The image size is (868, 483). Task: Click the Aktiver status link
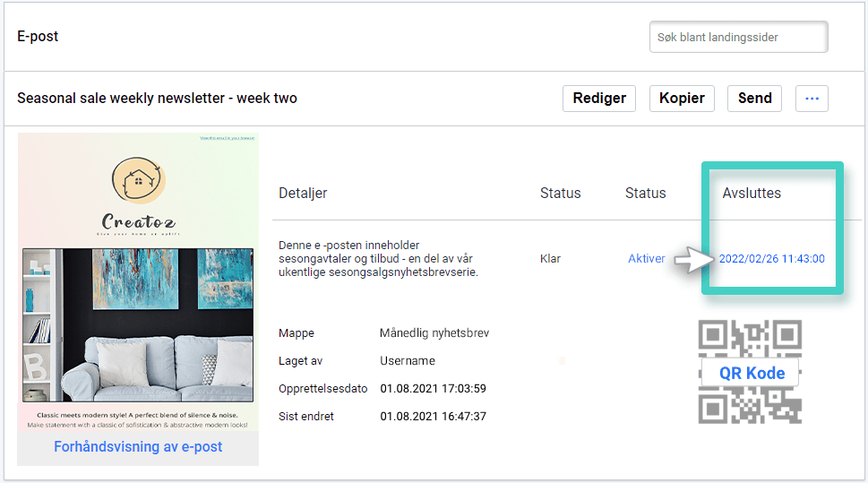coord(646,259)
